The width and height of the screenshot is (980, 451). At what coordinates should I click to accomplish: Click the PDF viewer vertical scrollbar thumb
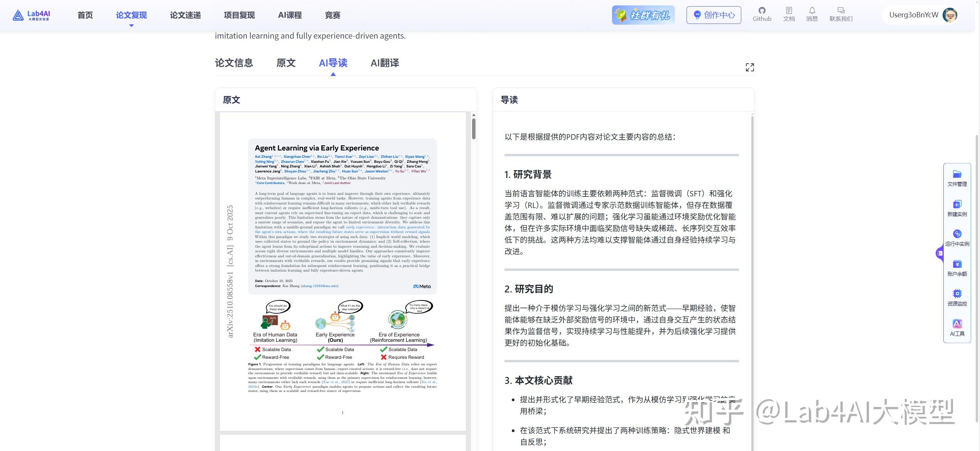[474, 128]
